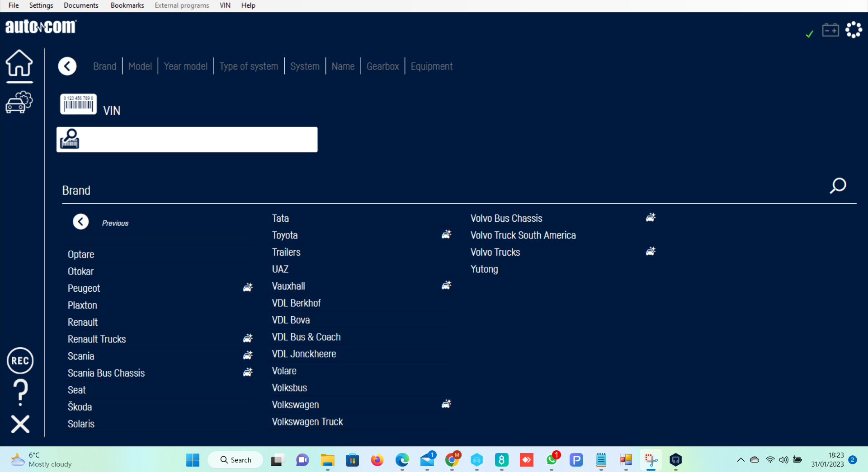Click Previous arrow in brand list
The image size is (868, 472).
click(x=81, y=222)
